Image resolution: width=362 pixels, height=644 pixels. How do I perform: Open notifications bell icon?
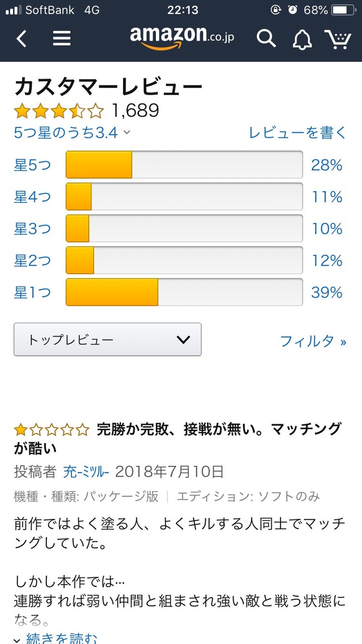(302, 39)
